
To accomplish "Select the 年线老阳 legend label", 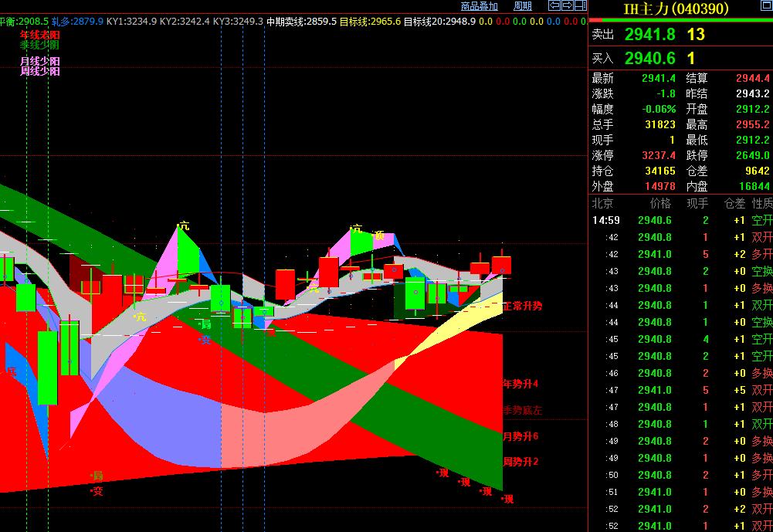I will click(x=40, y=36).
